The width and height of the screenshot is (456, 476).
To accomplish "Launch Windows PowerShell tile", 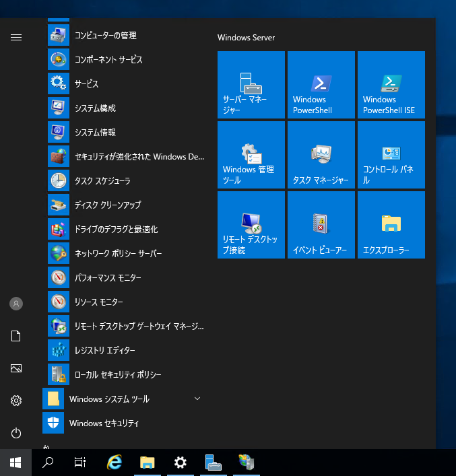I will (x=321, y=85).
